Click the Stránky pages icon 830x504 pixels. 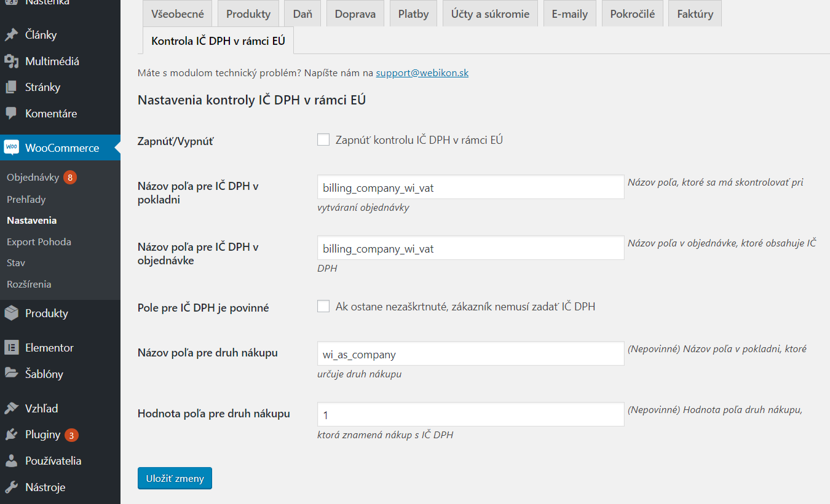pos(11,87)
